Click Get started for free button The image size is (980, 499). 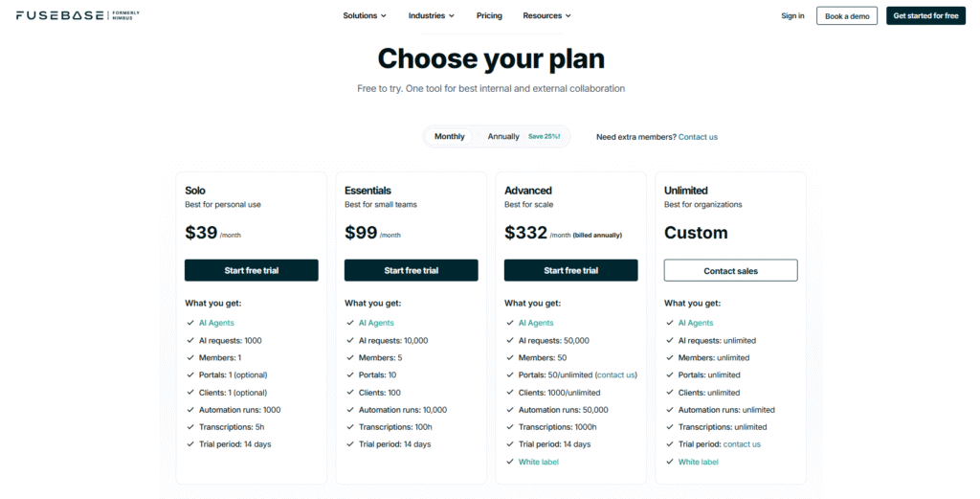pos(925,15)
